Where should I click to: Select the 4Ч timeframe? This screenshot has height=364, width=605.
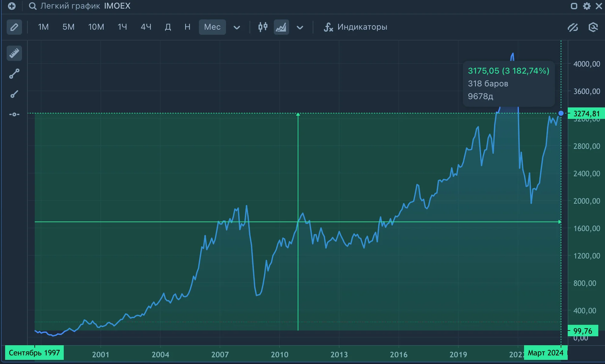[x=146, y=27]
